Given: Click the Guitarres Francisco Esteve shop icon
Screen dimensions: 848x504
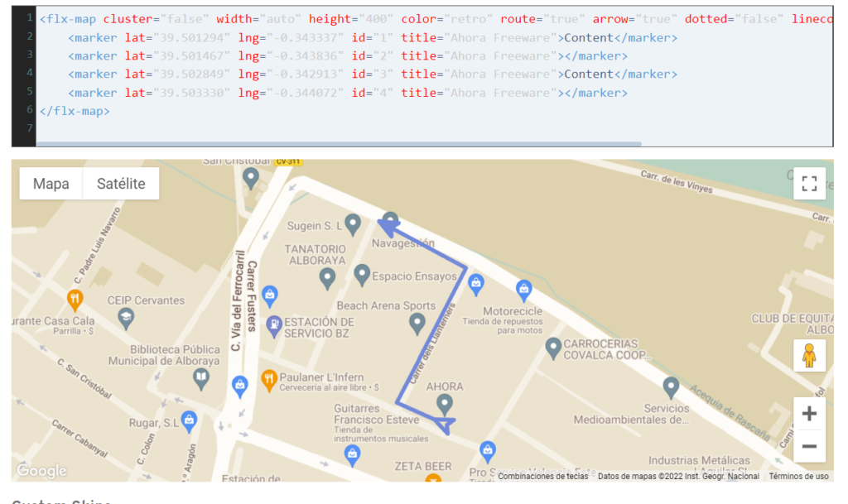Looking at the screenshot, I should click(x=353, y=455).
